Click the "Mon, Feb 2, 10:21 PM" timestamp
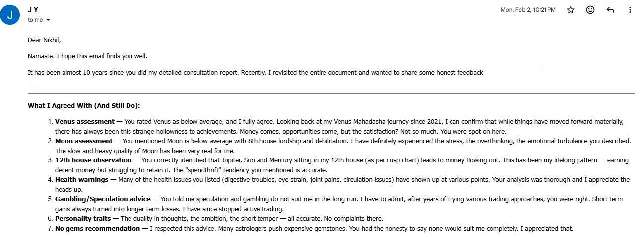The height and width of the screenshot is (237, 644). pos(528,10)
